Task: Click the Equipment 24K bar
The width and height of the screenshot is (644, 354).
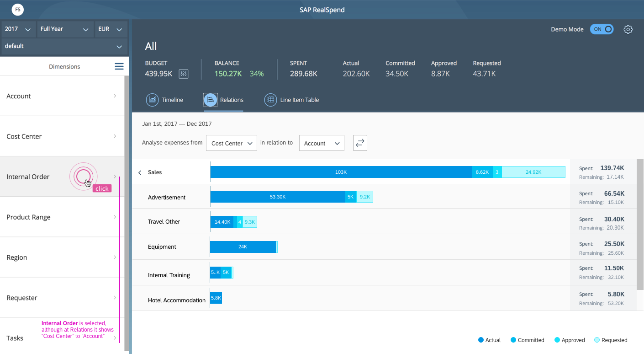Action: click(x=243, y=247)
